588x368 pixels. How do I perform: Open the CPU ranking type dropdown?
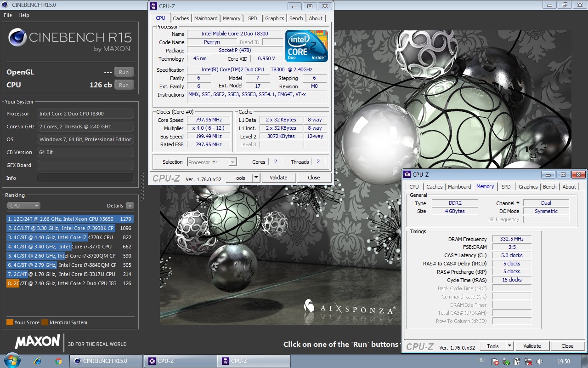(23, 206)
